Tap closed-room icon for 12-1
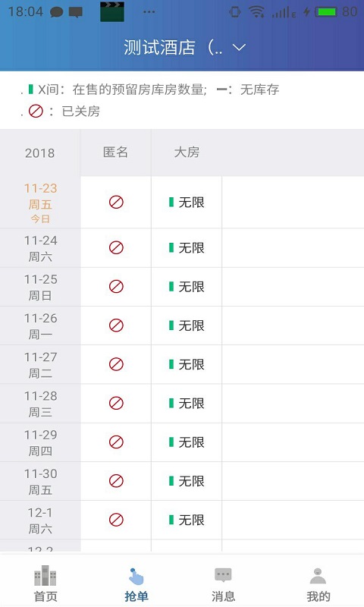This screenshot has width=364, height=607. pos(116,520)
